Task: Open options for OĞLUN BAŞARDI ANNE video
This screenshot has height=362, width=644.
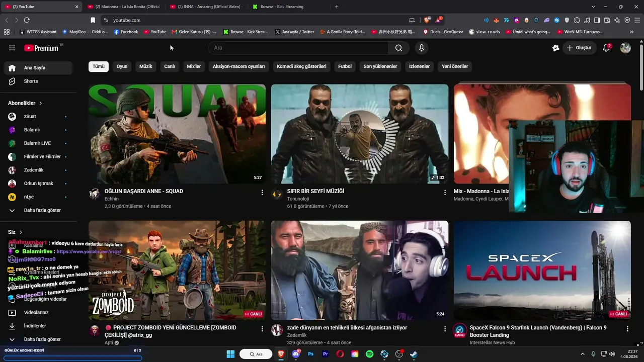Action: [x=262, y=192]
